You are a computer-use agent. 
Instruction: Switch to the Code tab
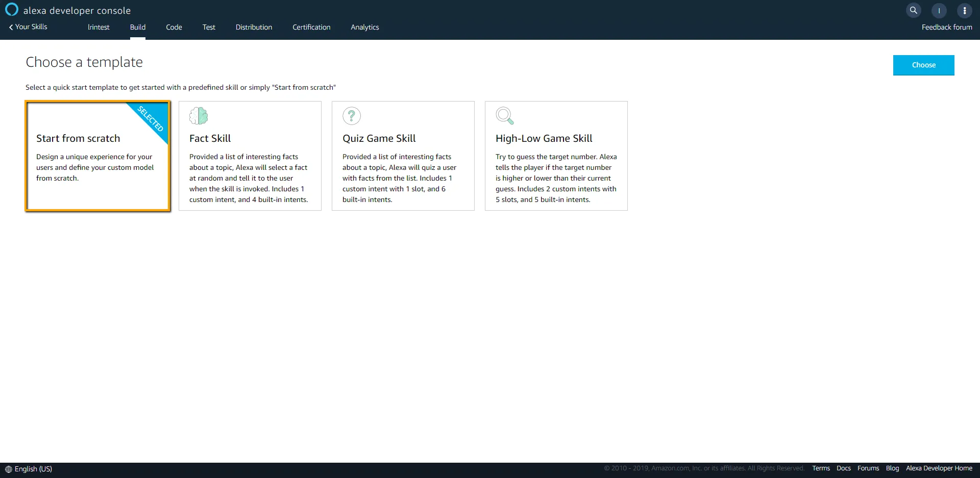coord(174,28)
